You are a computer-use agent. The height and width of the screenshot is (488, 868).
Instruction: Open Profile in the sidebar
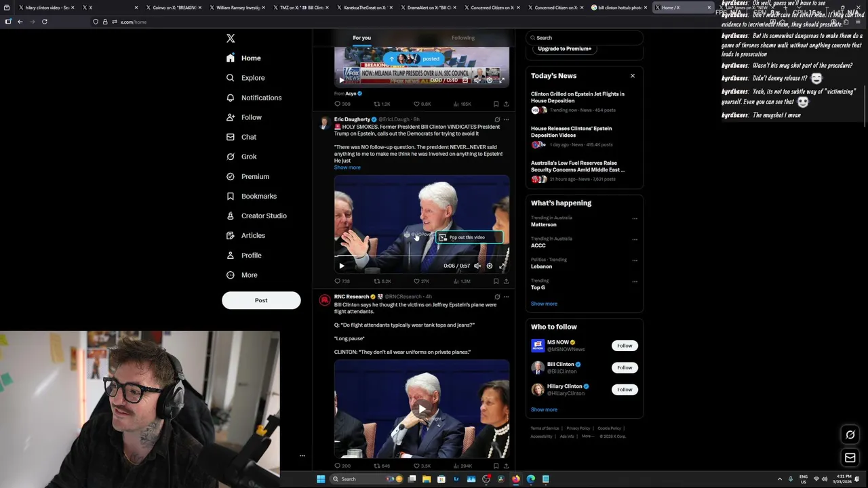[244, 256]
